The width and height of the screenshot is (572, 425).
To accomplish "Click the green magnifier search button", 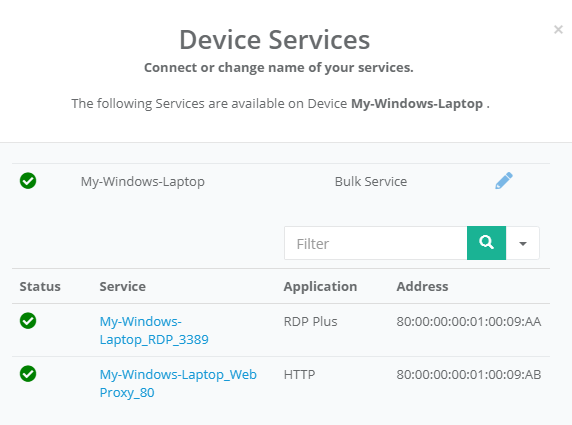I will 486,243.
